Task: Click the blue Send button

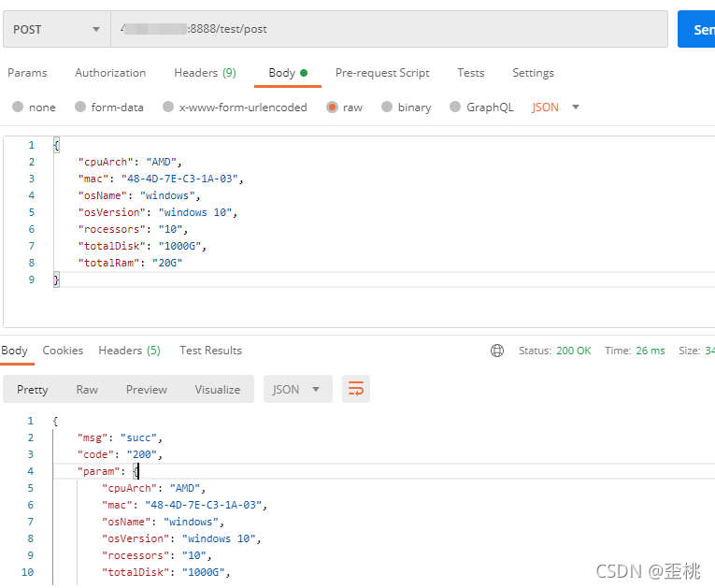Action: (696, 30)
